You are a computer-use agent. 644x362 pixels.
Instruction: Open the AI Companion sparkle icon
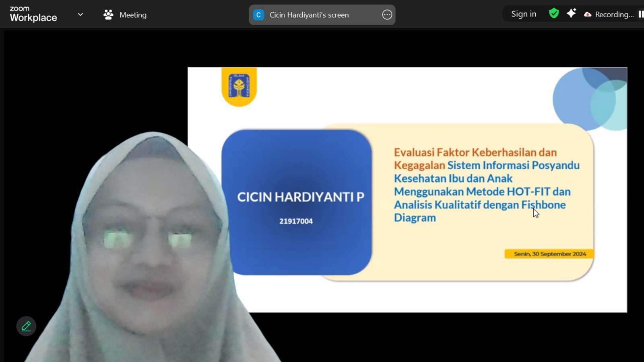point(571,14)
